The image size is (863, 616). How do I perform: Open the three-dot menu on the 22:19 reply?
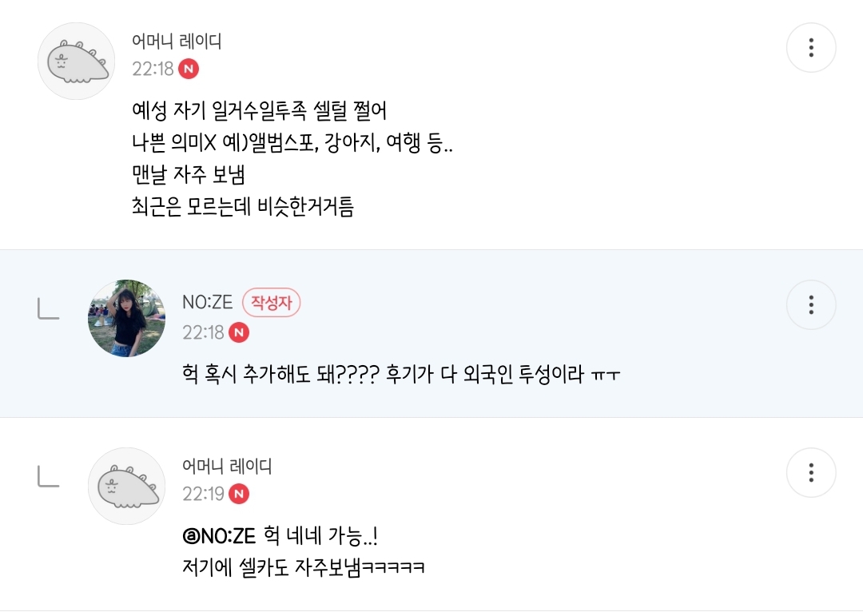pyautogui.click(x=811, y=473)
